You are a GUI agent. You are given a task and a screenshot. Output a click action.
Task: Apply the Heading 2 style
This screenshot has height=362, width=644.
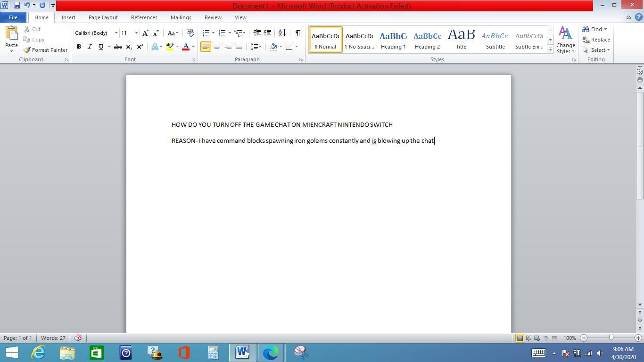(427, 40)
